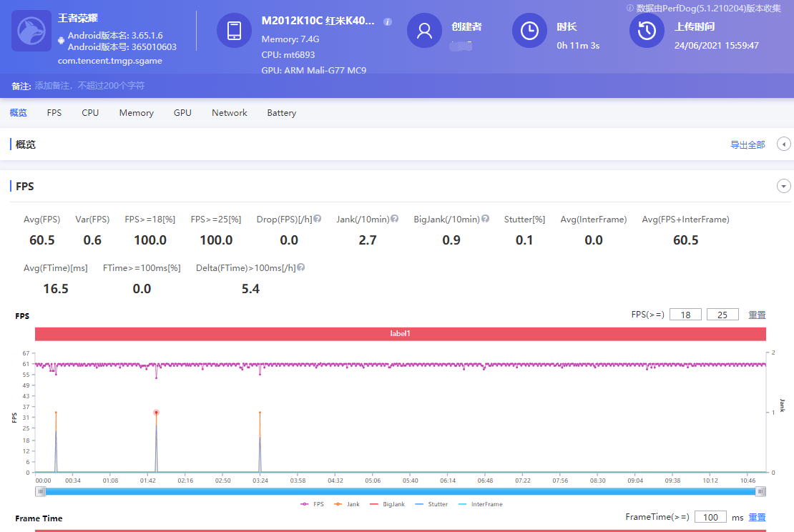Click the remarks field 添加备注
This screenshot has height=532, width=794.
(89, 86)
